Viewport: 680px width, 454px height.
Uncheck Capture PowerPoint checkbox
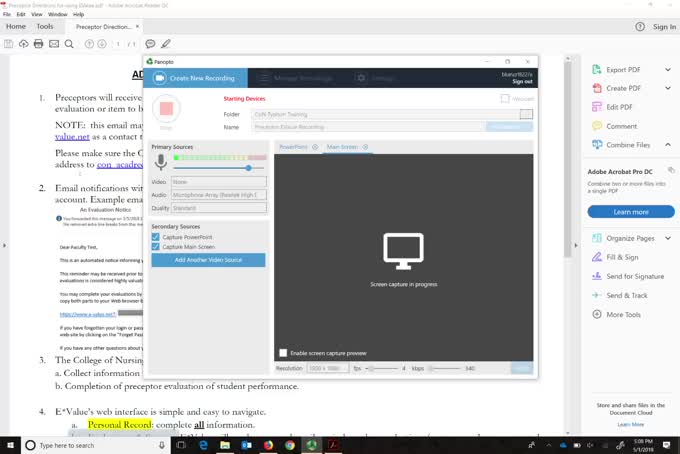point(156,236)
